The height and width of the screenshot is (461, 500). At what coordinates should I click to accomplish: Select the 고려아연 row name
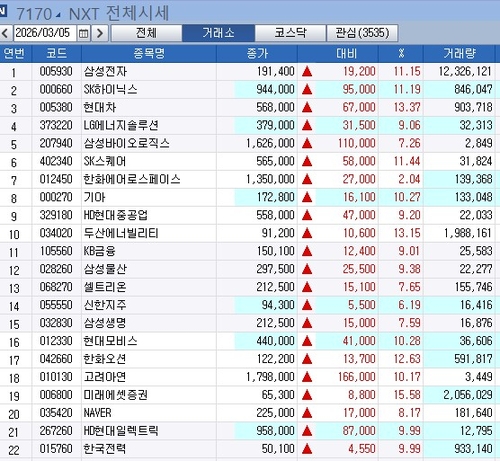105,377
